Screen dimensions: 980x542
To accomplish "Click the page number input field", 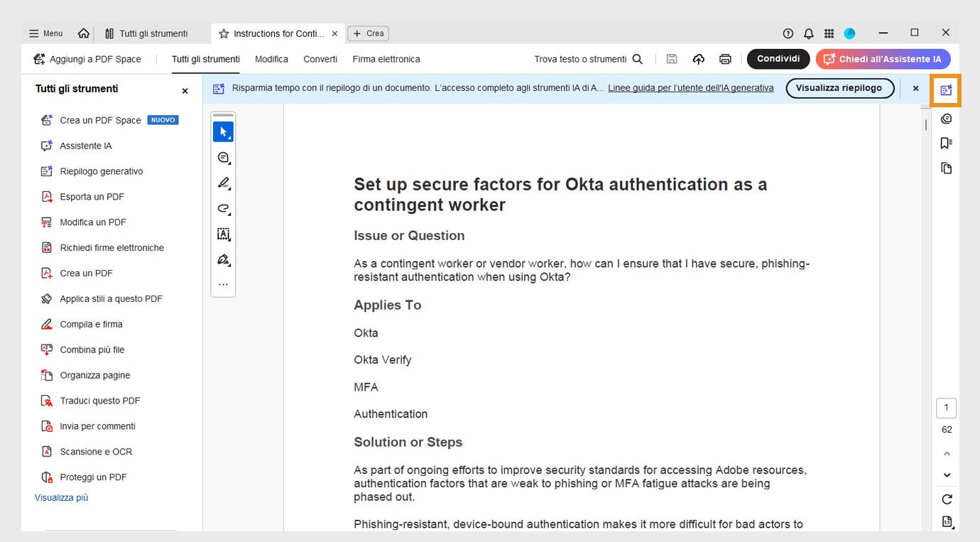I will pos(945,408).
